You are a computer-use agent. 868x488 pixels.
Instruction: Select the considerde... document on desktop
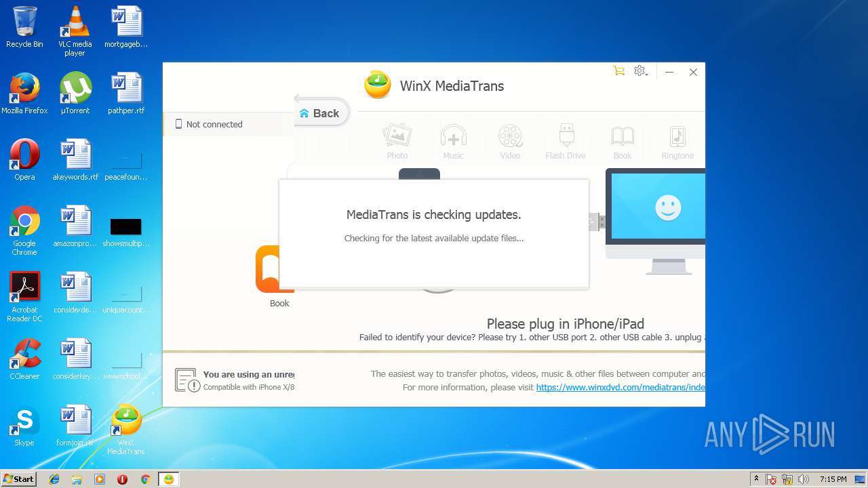75,293
